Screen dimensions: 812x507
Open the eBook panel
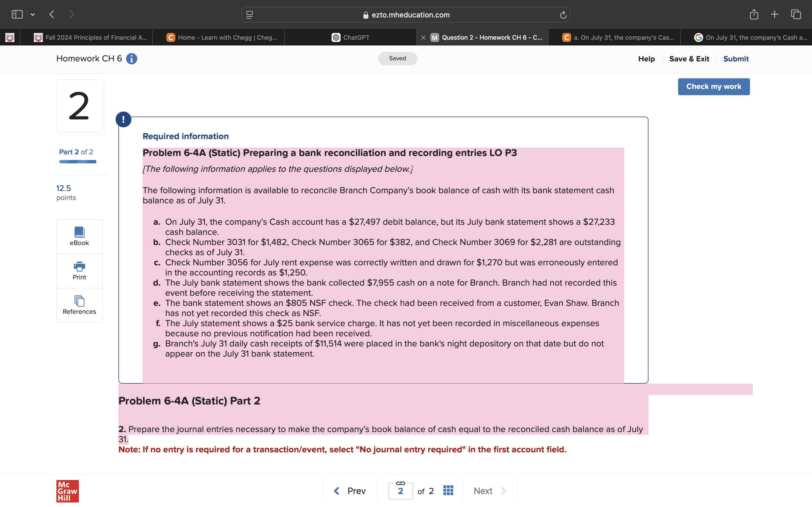(79, 236)
